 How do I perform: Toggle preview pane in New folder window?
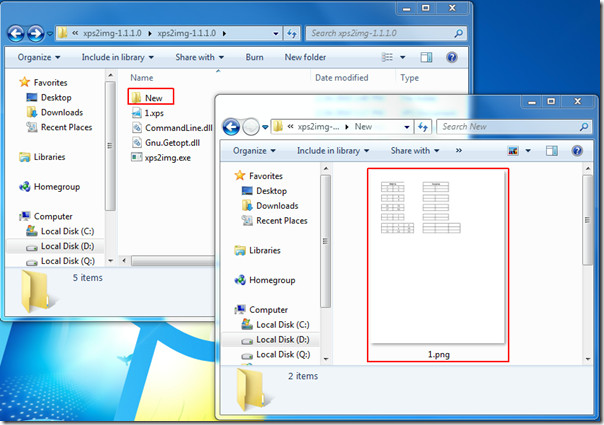(552, 151)
